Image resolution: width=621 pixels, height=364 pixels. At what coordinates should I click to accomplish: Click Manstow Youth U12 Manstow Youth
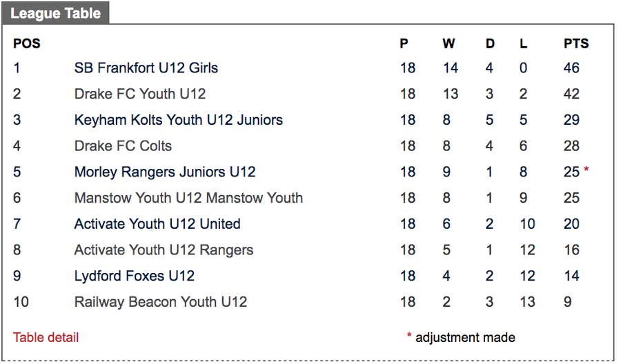pyautogui.click(x=188, y=198)
